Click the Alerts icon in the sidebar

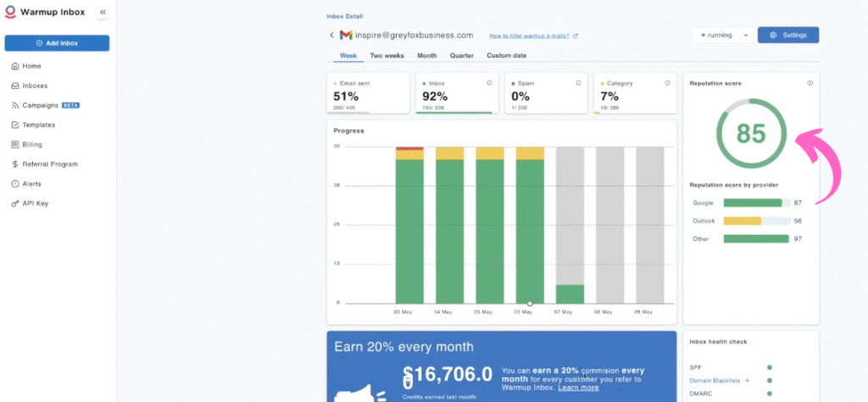(15, 183)
